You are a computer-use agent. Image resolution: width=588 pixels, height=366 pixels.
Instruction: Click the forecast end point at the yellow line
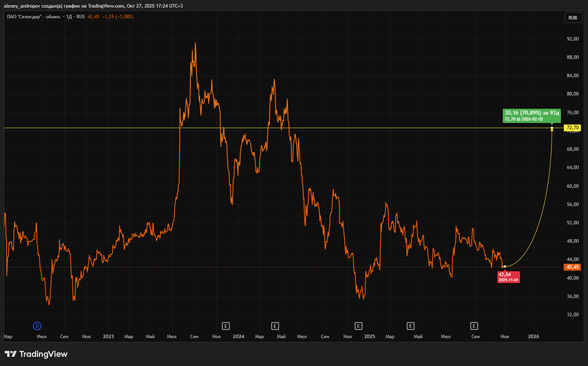point(552,129)
